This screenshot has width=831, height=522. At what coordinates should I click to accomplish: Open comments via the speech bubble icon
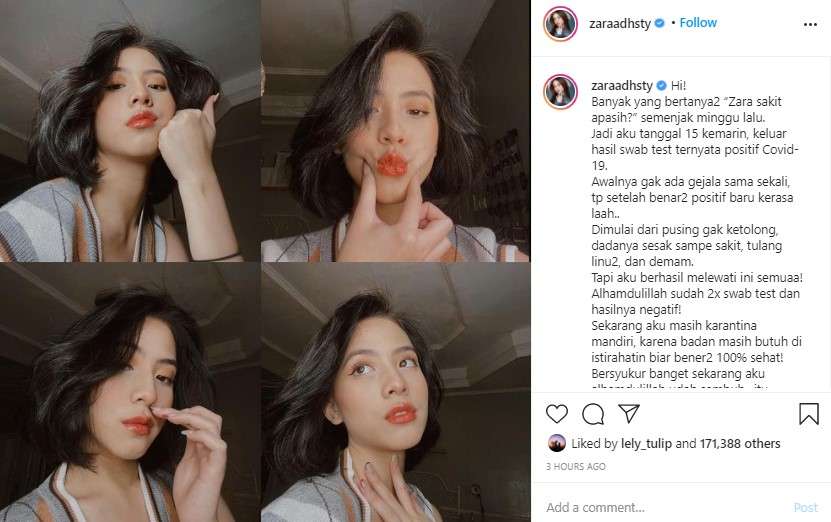click(593, 414)
